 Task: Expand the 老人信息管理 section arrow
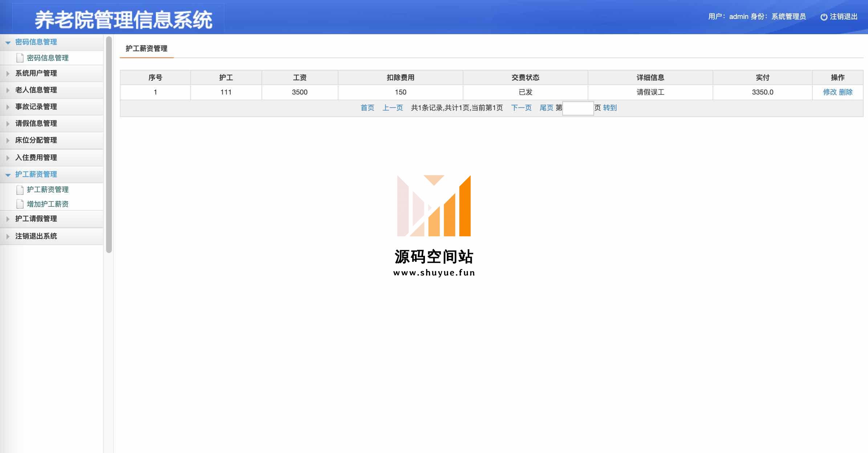coord(8,90)
